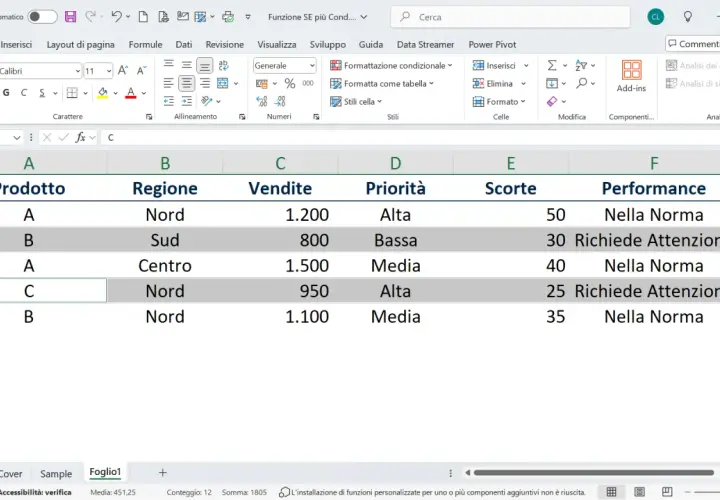Click the Wrap text icon
Viewport: 720px width, 500px height.
223,65
